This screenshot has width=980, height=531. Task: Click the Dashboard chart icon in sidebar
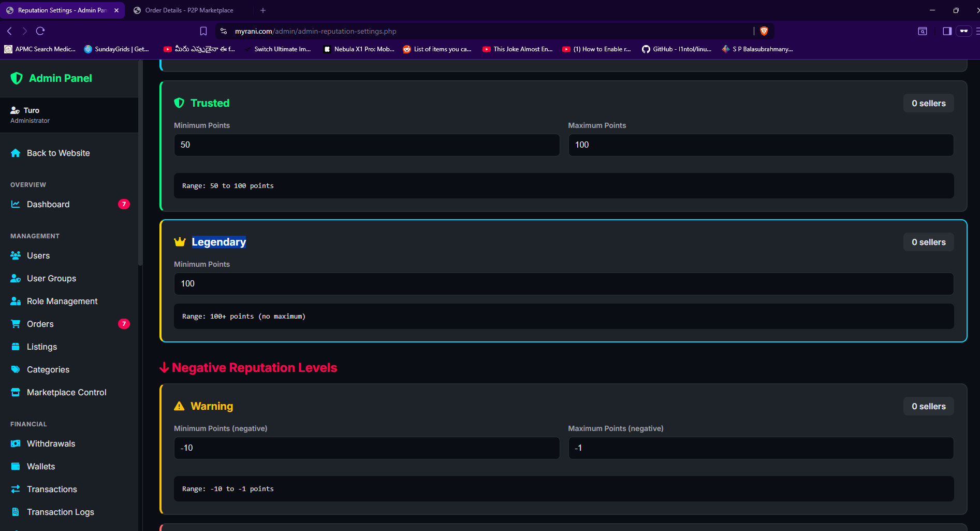[16, 204]
